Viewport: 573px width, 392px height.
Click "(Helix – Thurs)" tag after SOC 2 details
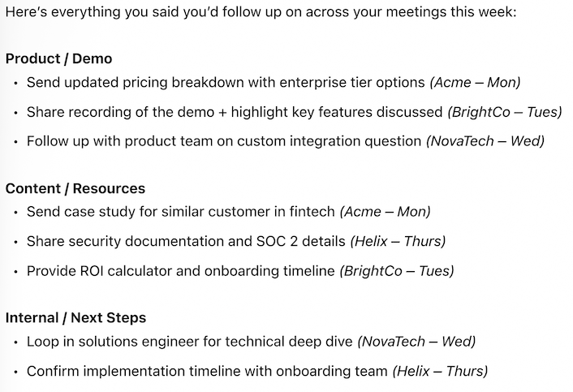398,241
